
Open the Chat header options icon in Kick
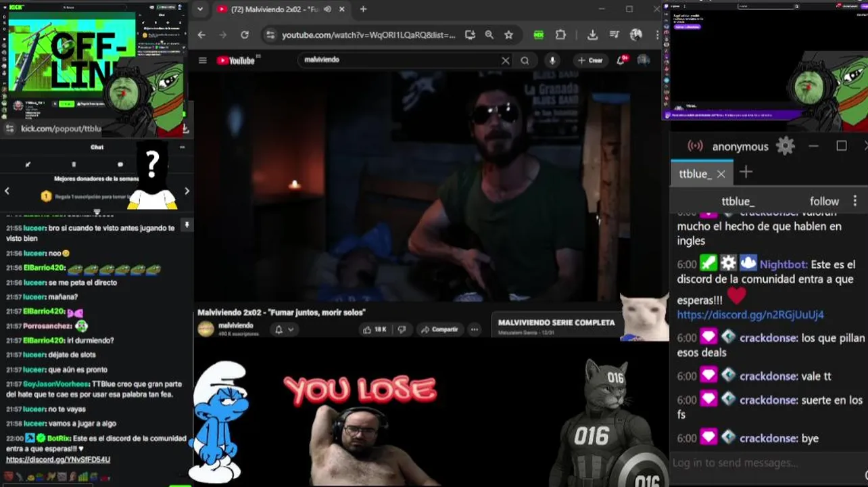[182, 147]
